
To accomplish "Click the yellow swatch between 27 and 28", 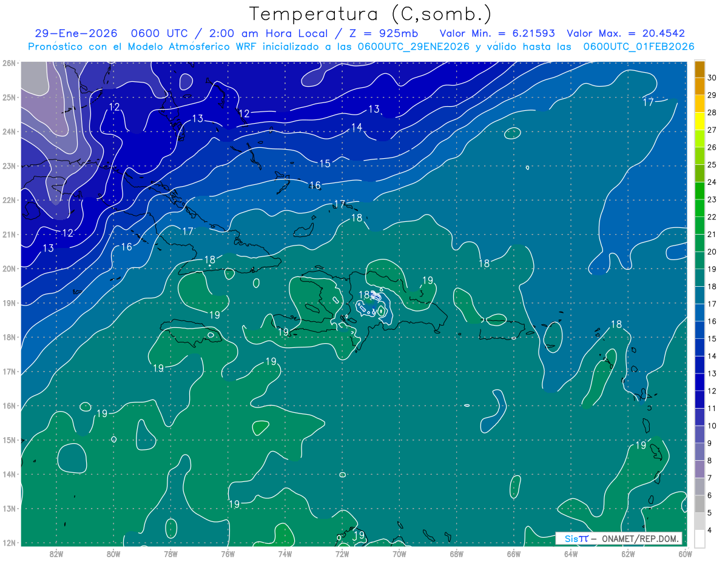I will click(x=700, y=122).
